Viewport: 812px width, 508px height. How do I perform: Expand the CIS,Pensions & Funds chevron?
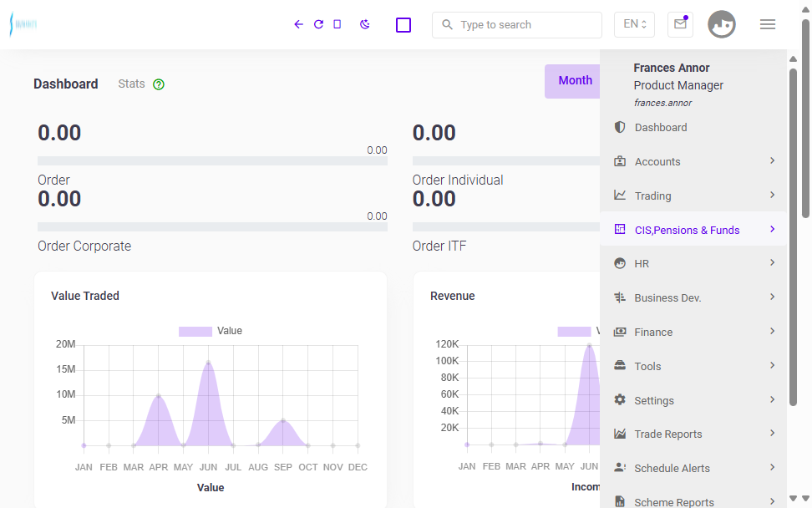[772, 229]
